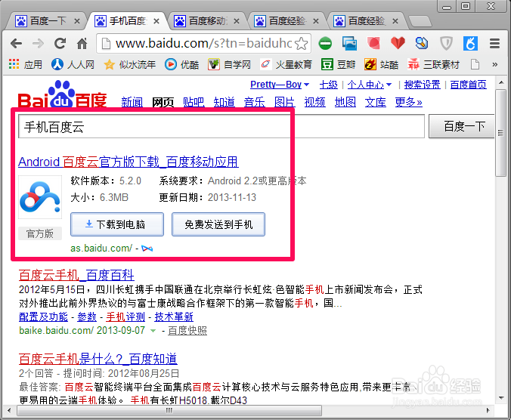Select the 新闻 search category
Viewport: 511px width, 420px height.
click(132, 102)
